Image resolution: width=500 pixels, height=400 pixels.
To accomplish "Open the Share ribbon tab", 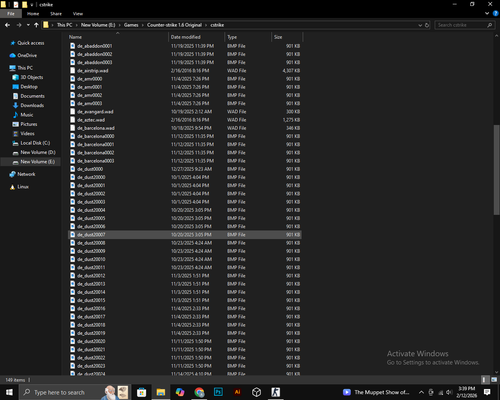I will (x=56, y=14).
